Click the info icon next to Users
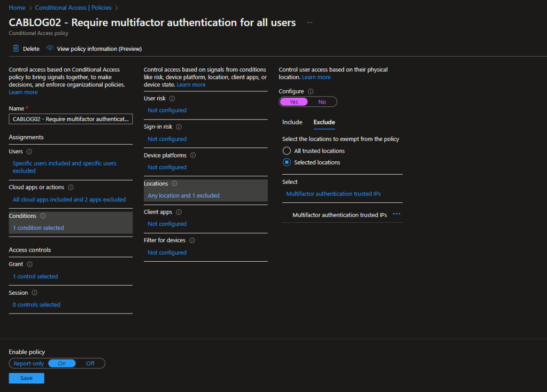 (x=29, y=152)
